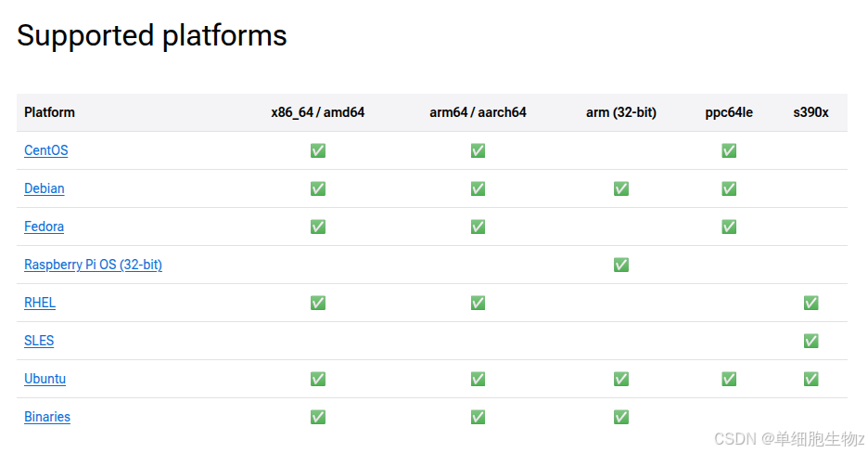Open the Ubuntu platform link
Image resolution: width=868 pixels, height=453 pixels.
point(45,379)
